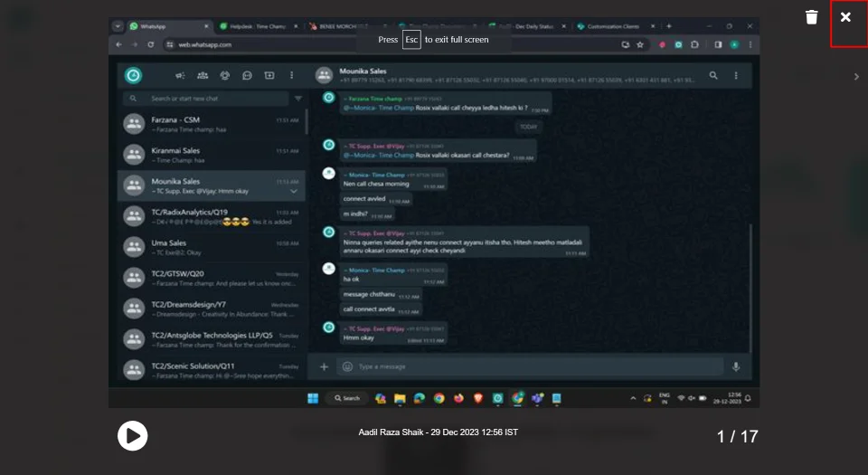Close the screenshot viewer with the X
Viewport: 868px width, 475px height.
pos(845,17)
